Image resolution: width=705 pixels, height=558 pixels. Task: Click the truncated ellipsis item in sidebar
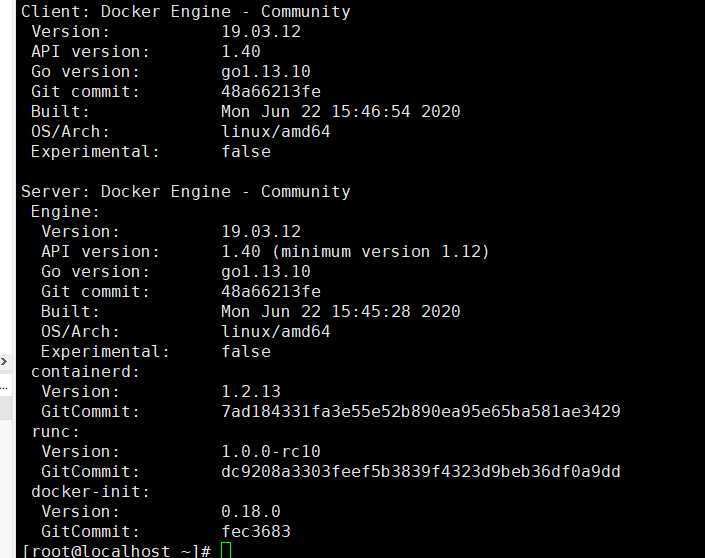click(4, 387)
